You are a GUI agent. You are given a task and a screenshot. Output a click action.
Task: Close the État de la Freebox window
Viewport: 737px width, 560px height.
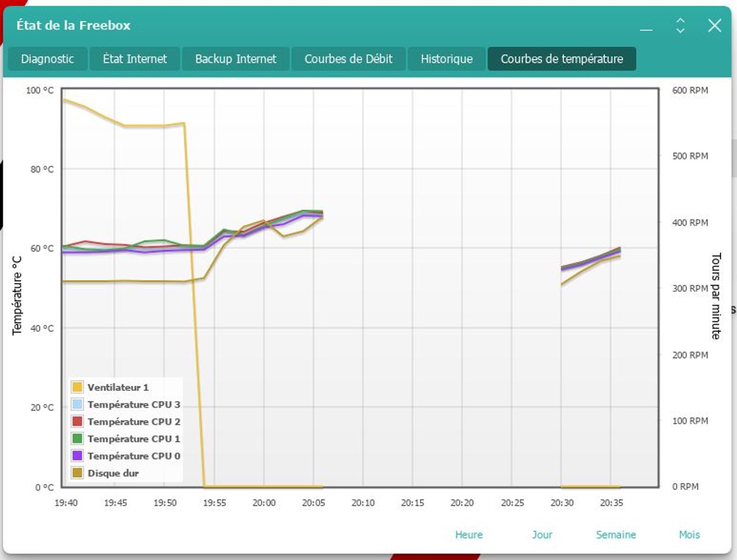[x=715, y=26]
